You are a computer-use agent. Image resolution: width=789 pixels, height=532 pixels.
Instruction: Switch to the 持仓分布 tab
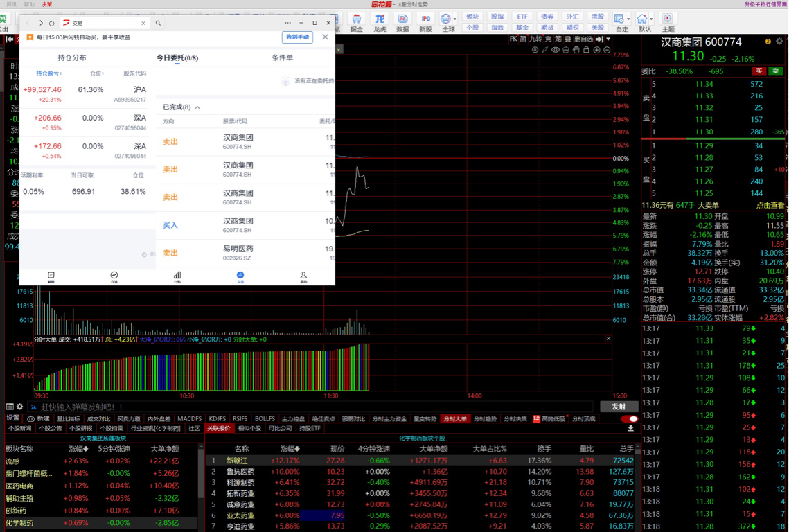pos(72,58)
